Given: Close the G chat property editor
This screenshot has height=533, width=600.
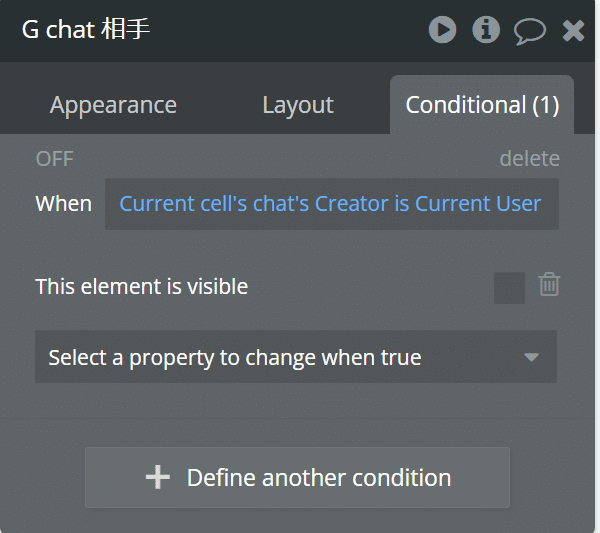Looking at the screenshot, I should (573, 31).
